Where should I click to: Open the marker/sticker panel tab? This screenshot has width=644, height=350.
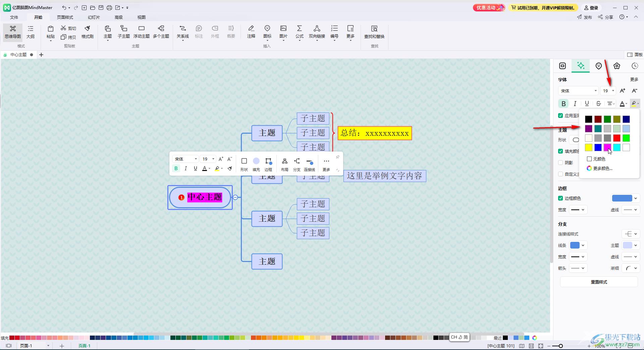599,66
